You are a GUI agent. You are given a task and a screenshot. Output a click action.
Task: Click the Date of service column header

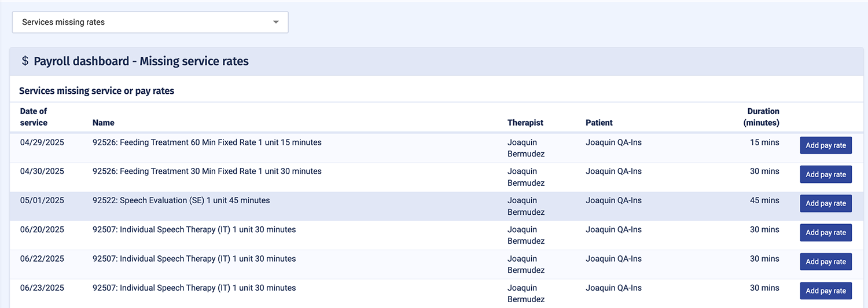coord(34,117)
